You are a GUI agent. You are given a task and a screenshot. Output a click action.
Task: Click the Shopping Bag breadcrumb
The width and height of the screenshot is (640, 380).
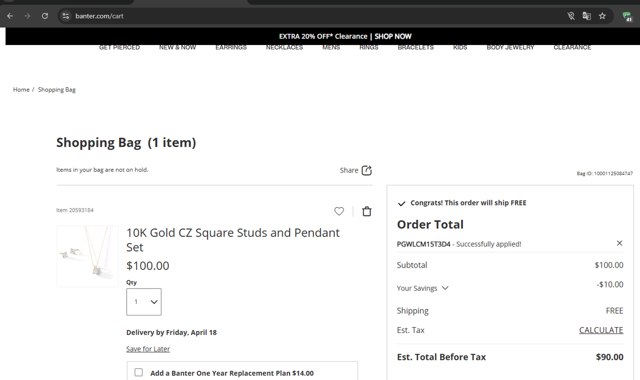pos(57,89)
